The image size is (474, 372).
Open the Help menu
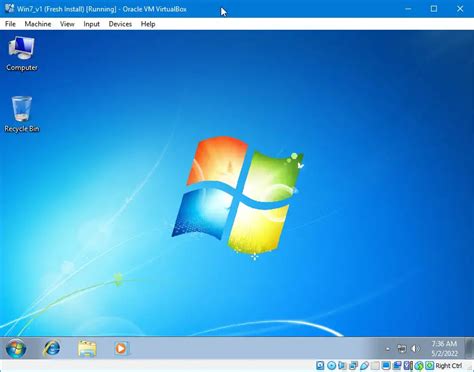pos(148,24)
